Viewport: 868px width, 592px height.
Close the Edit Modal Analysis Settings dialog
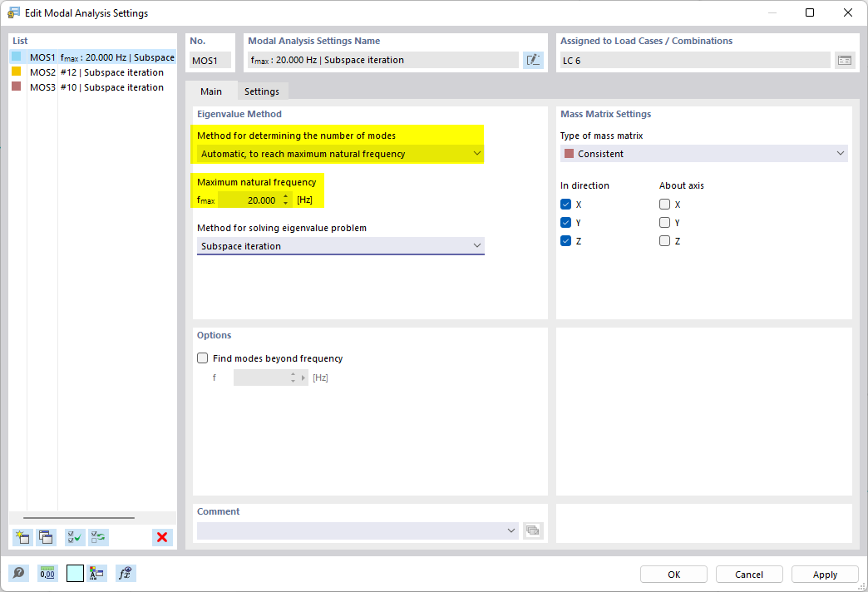click(847, 12)
